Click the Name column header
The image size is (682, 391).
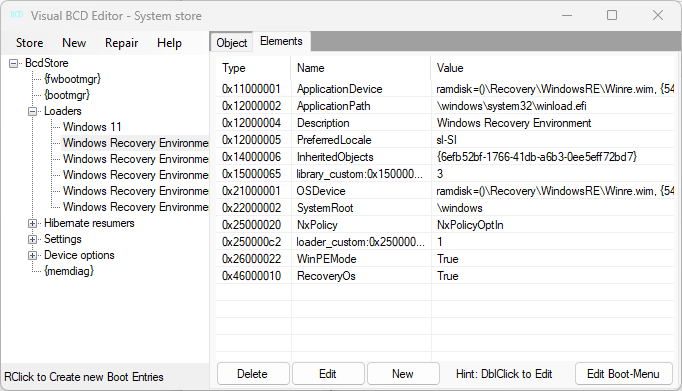(361, 68)
